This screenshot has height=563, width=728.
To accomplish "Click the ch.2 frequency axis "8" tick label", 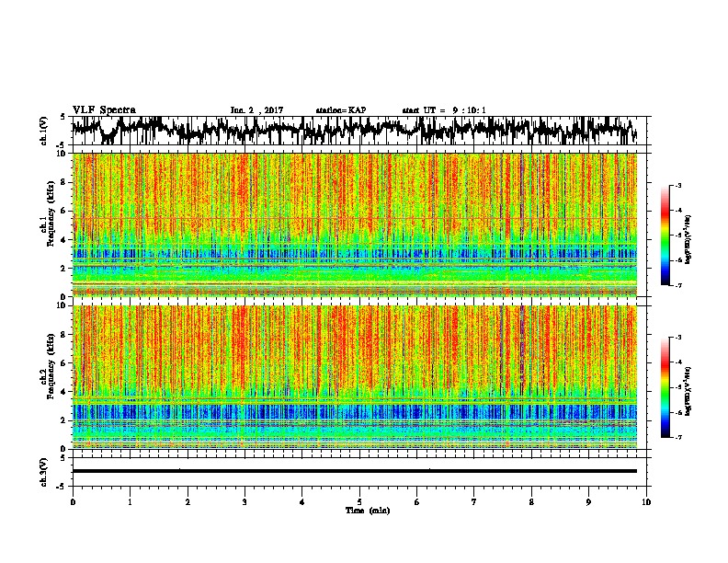I will (63, 335).
